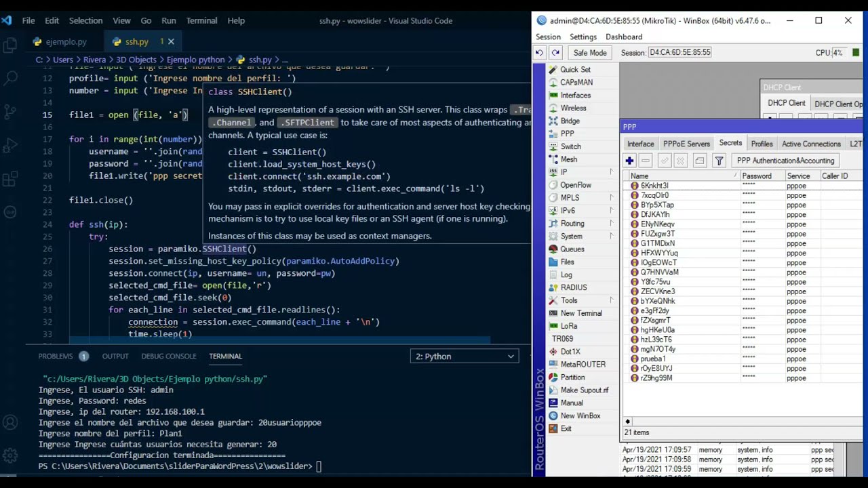
Task: Open the Explorer view in VS Code
Action: pyautogui.click(x=10, y=46)
